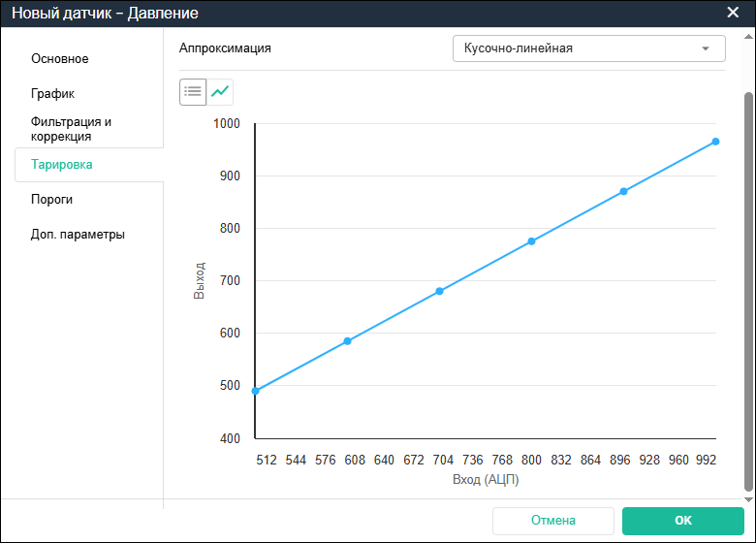Select the data point near input 896

point(623,191)
